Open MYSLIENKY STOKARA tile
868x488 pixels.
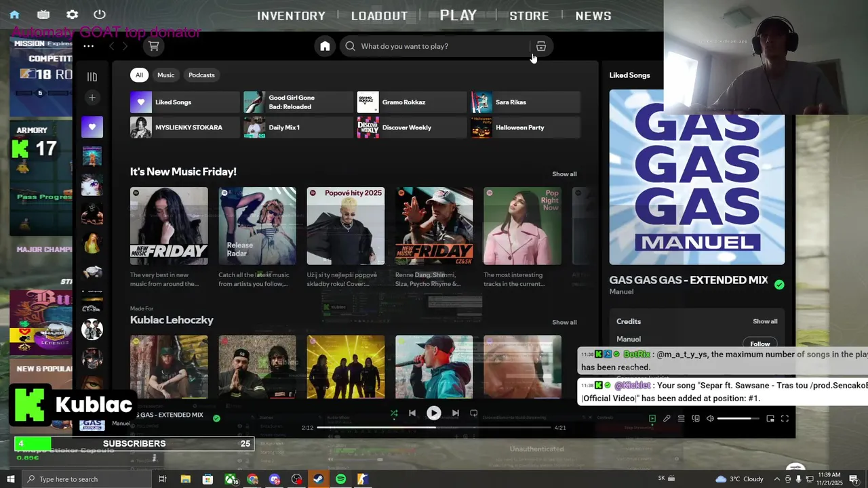pyautogui.click(x=185, y=127)
